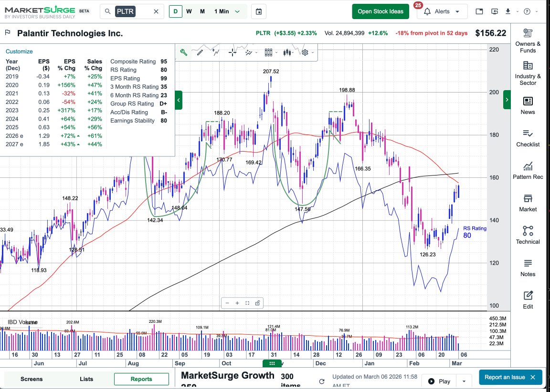Open the Checklist panel

click(x=528, y=138)
